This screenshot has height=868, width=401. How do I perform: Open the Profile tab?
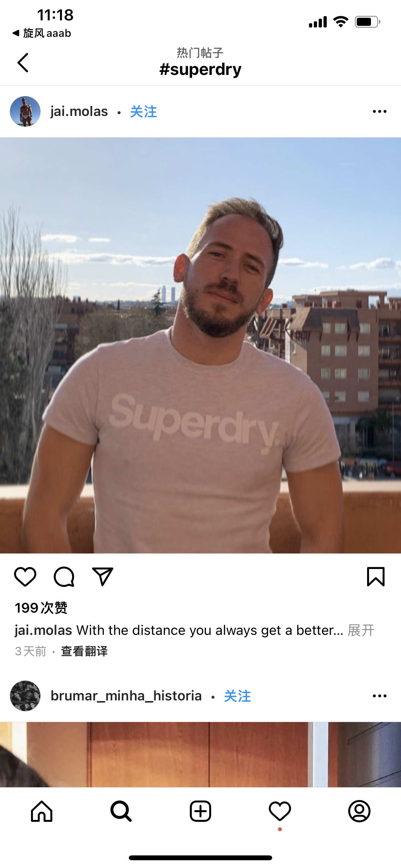click(359, 811)
